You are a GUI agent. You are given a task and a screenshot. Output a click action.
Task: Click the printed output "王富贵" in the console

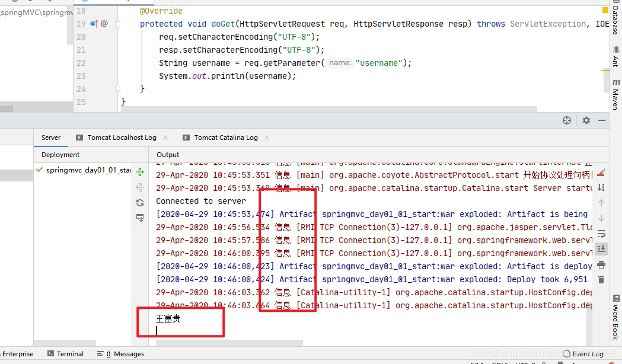click(168, 318)
